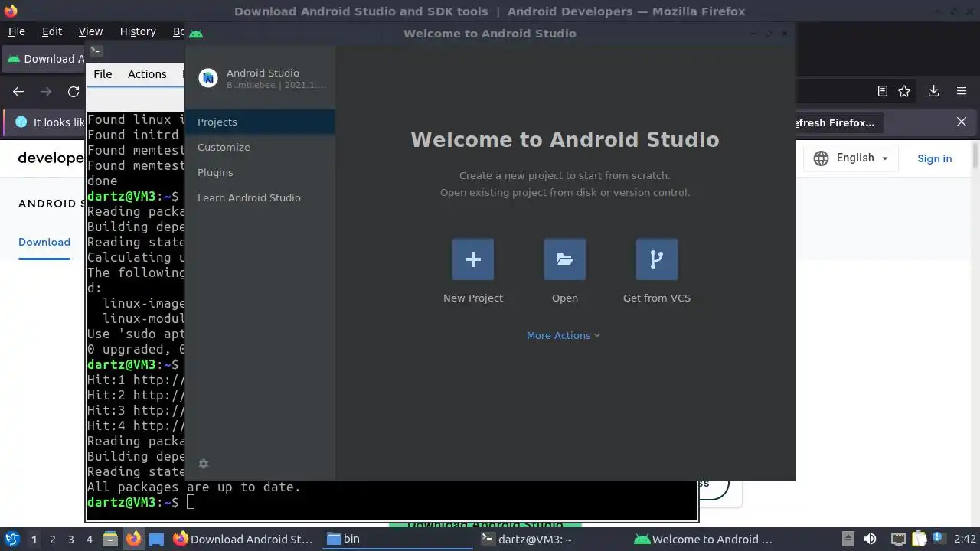980x551 pixels.
Task: Select Projects in Android Studio sidebar
Action: coord(260,122)
